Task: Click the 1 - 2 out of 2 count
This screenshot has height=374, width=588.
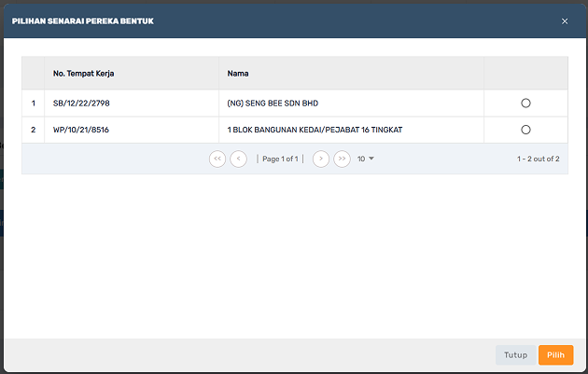Action: (x=539, y=159)
